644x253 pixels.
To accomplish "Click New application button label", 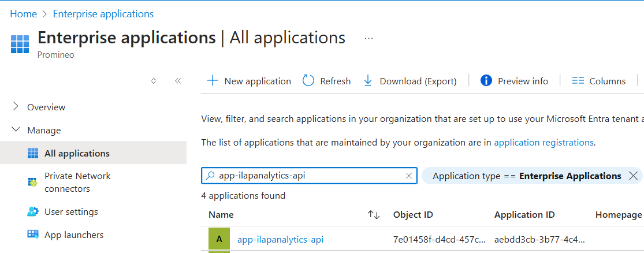I will pos(258,81).
